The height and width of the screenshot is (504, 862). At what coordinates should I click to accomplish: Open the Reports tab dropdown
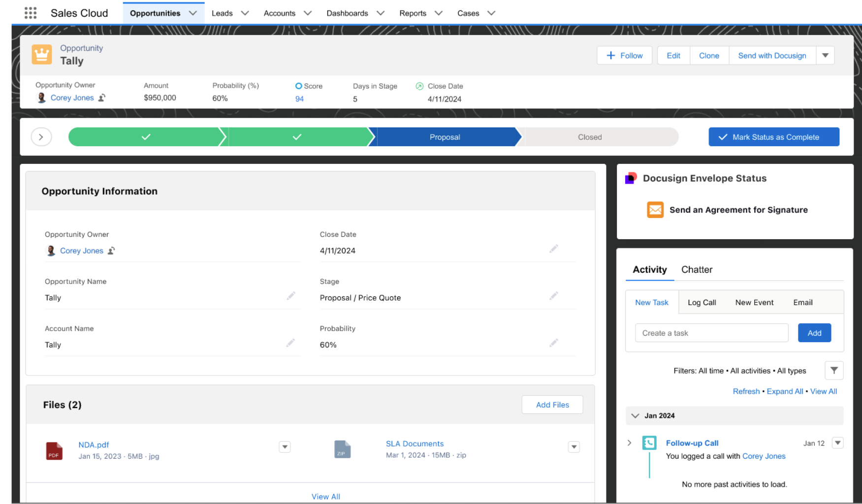439,13
